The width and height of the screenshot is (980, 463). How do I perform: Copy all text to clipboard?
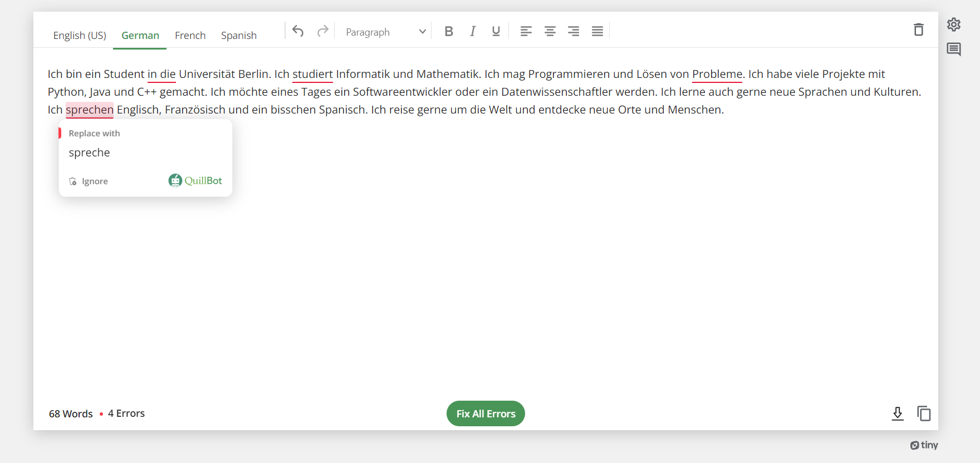(x=924, y=413)
